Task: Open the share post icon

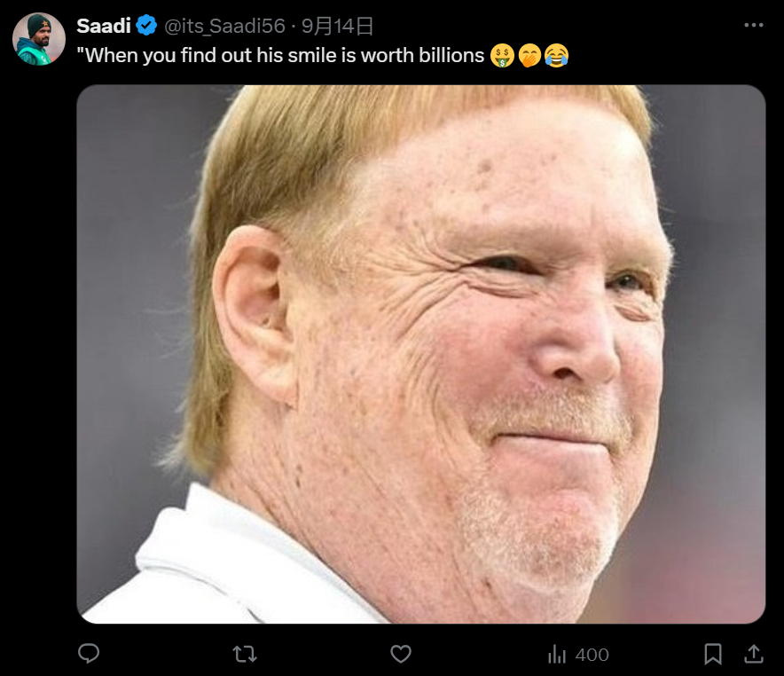Action: [754, 654]
